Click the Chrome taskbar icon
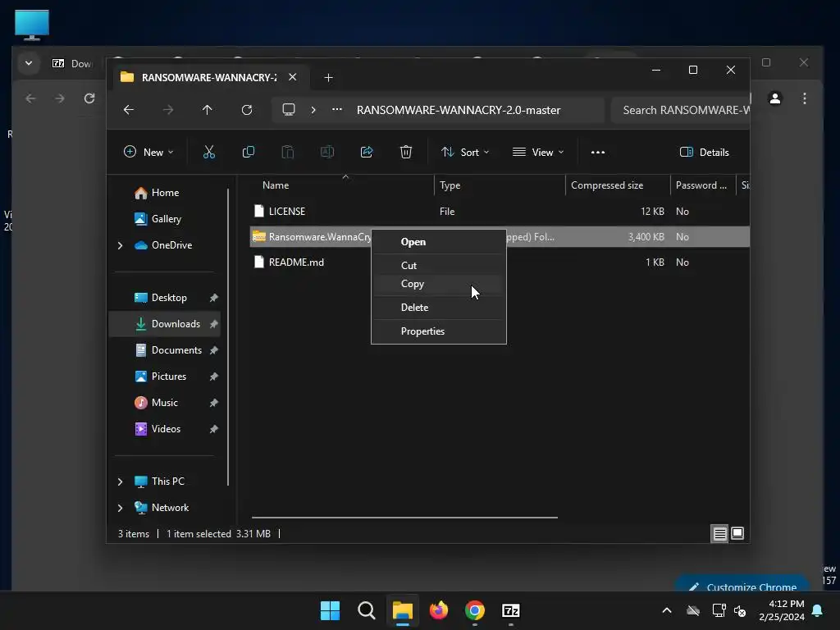840x630 pixels. tap(475, 610)
